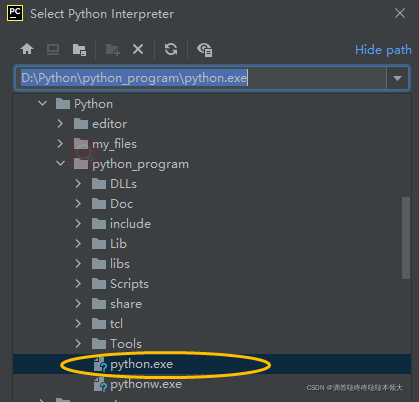Image resolution: width=419 pixels, height=402 pixels.
Task: Create a New Folder icon
Action: pyautogui.click(x=113, y=50)
